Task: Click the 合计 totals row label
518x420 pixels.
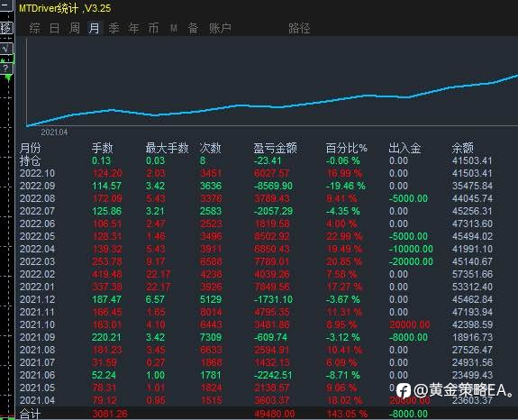Action: (x=30, y=414)
